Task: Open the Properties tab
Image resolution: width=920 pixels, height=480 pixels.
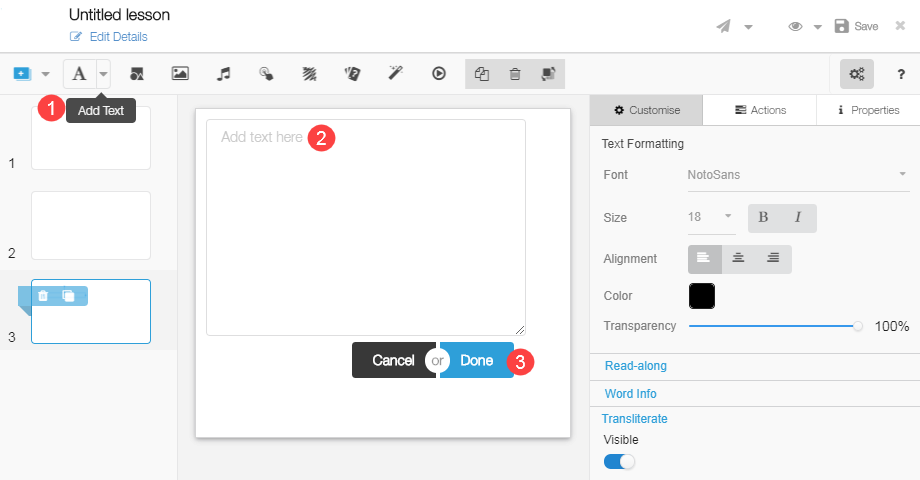Action: (868, 110)
